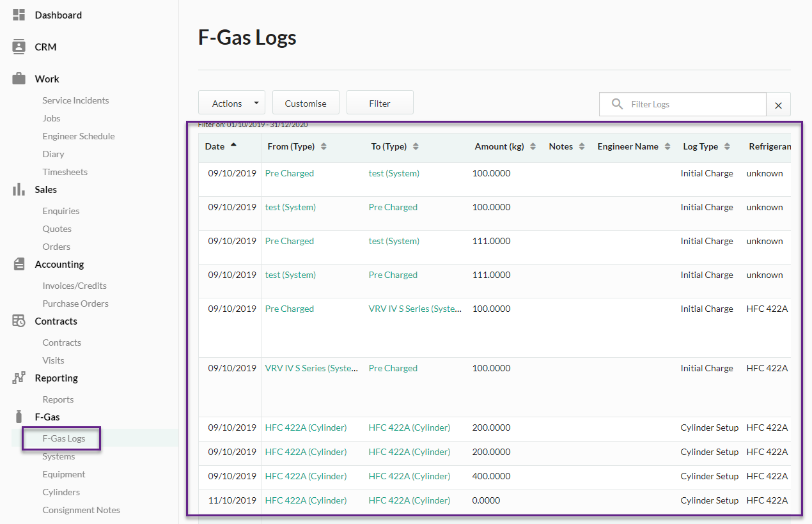Open Enquiries under Sales
812x524 pixels.
(61, 211)
